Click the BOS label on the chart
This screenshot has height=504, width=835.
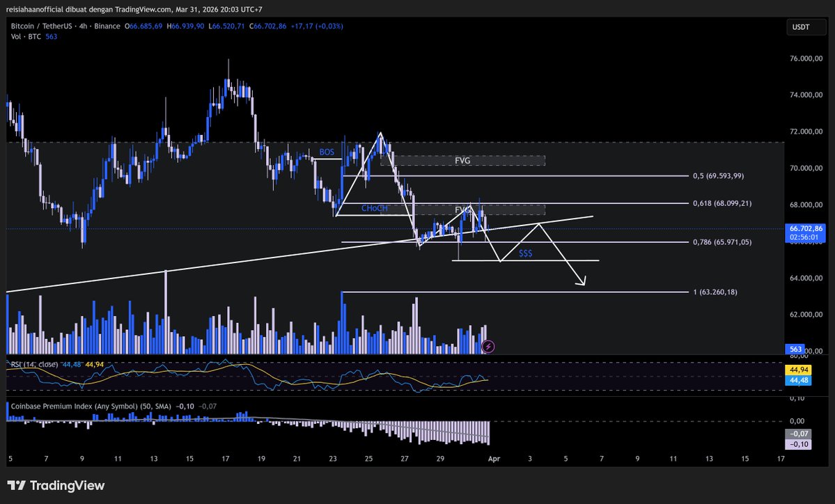[x=327, y=152]
